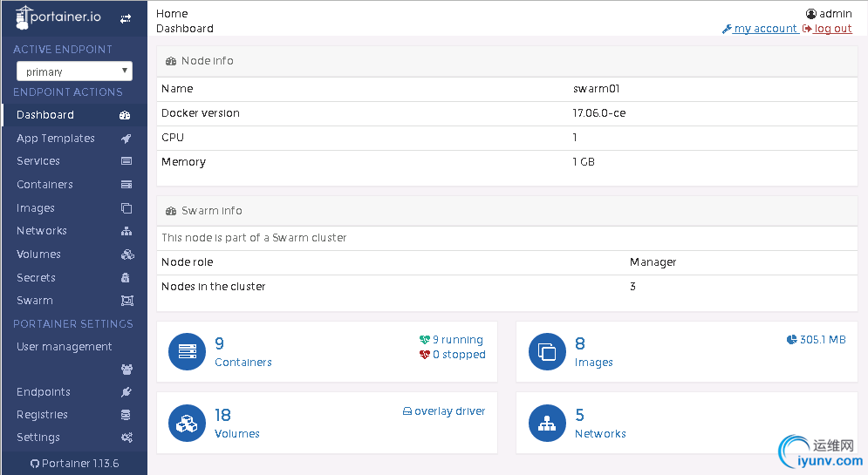This screenshot has width=868, height=475.
Task: Click the Containers server icon in the sidebar
Action: (x=126, y=185)
